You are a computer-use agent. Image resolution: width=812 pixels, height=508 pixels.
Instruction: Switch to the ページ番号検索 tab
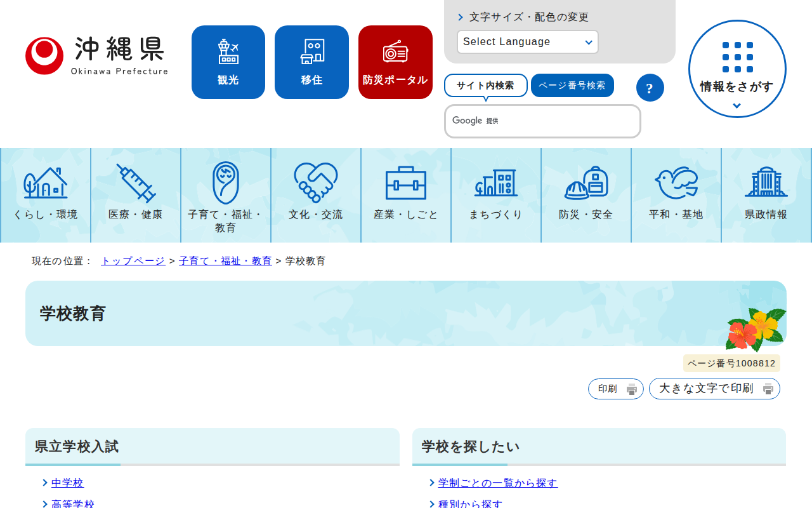(x=572, y=85)
